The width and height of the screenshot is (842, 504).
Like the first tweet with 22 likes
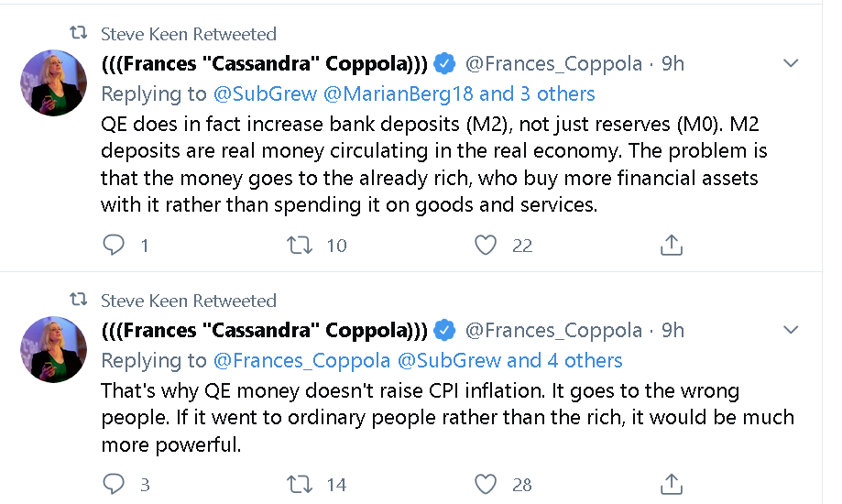click(x=486, y=245)
